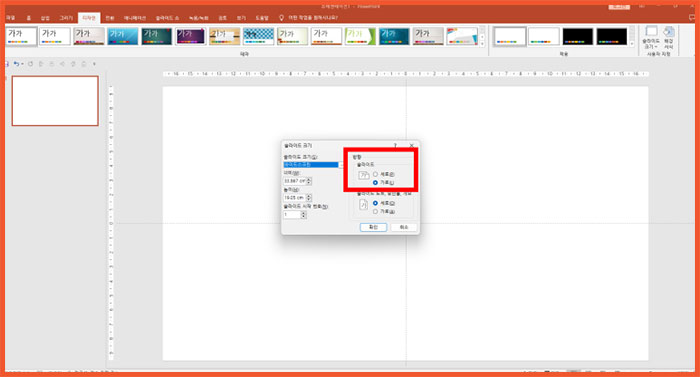
Task: Choose the selected white variant thumbnail
Action: click(x=510, y=36)
